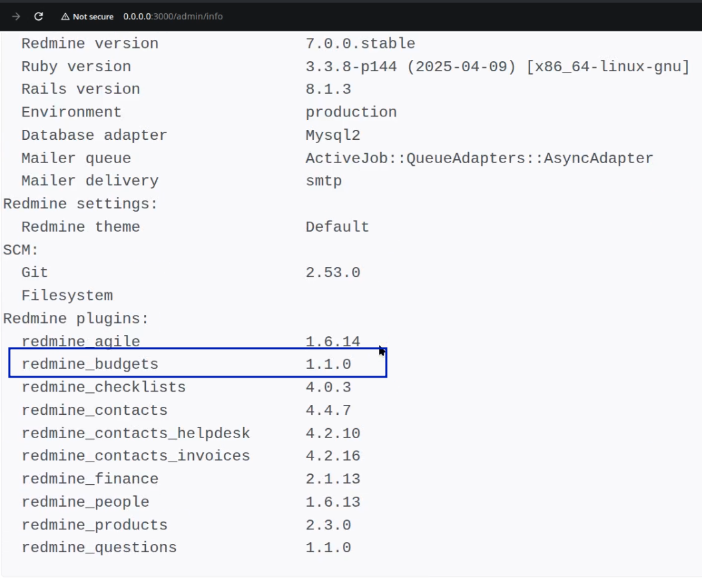Select theme value 'Default'

tap(338, 227)
